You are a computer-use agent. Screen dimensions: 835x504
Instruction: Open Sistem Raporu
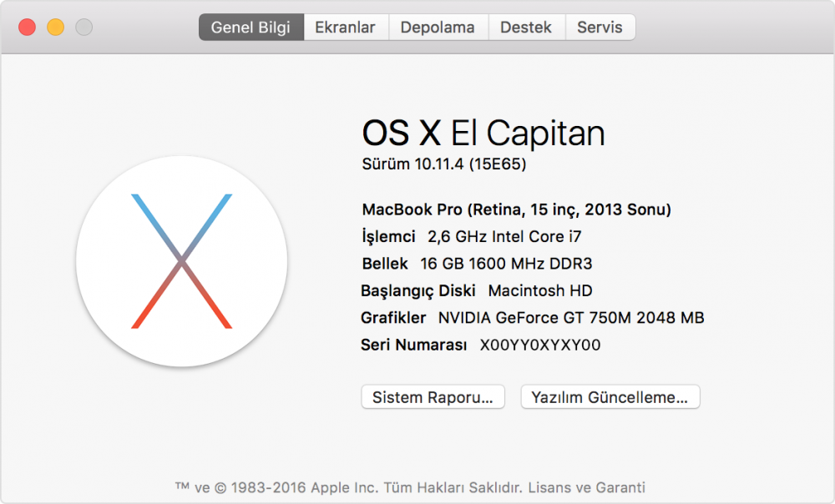(x=433, y=397)
